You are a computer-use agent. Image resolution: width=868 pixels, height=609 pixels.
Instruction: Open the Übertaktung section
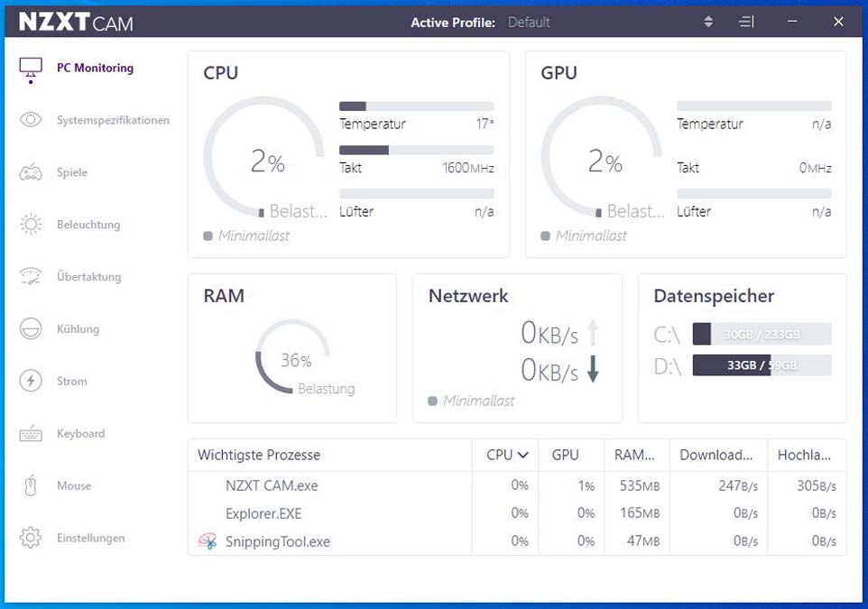point(88,276)
